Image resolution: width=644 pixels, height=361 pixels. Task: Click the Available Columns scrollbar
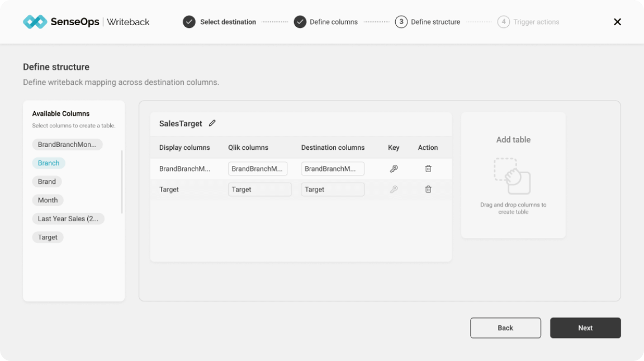(122, 182)
